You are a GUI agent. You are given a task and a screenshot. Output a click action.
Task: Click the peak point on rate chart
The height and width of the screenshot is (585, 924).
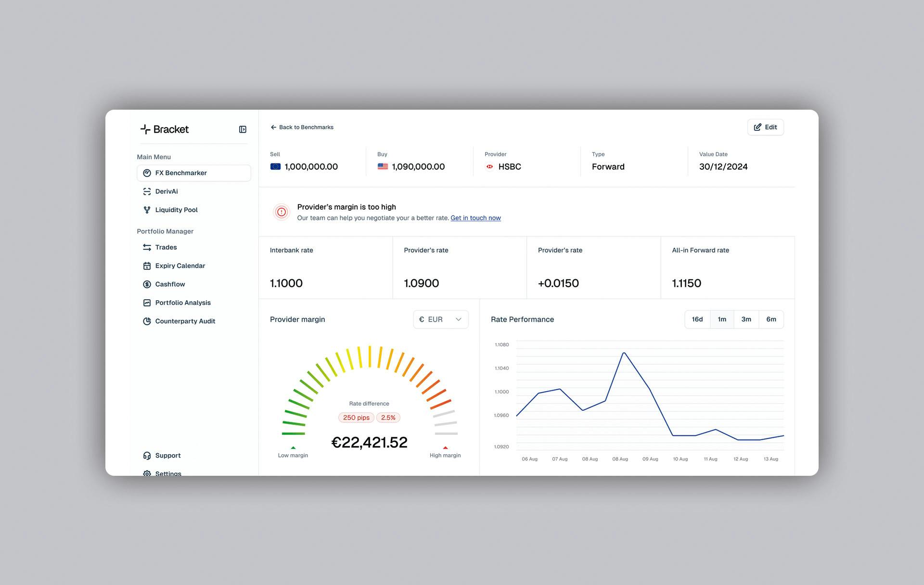click(x=624, y=353)
